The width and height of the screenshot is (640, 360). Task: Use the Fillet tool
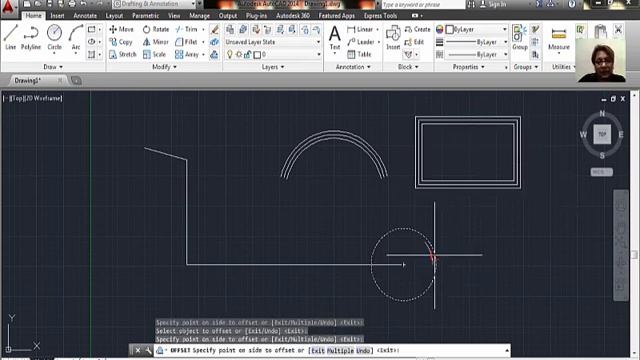[x=186, y=42]
